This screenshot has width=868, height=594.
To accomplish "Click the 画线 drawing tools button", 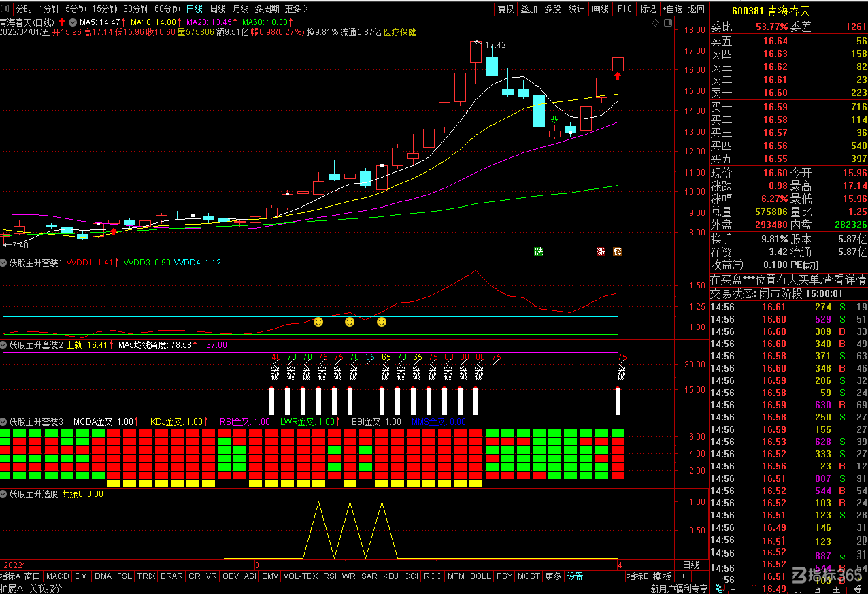I will point(601,9).
